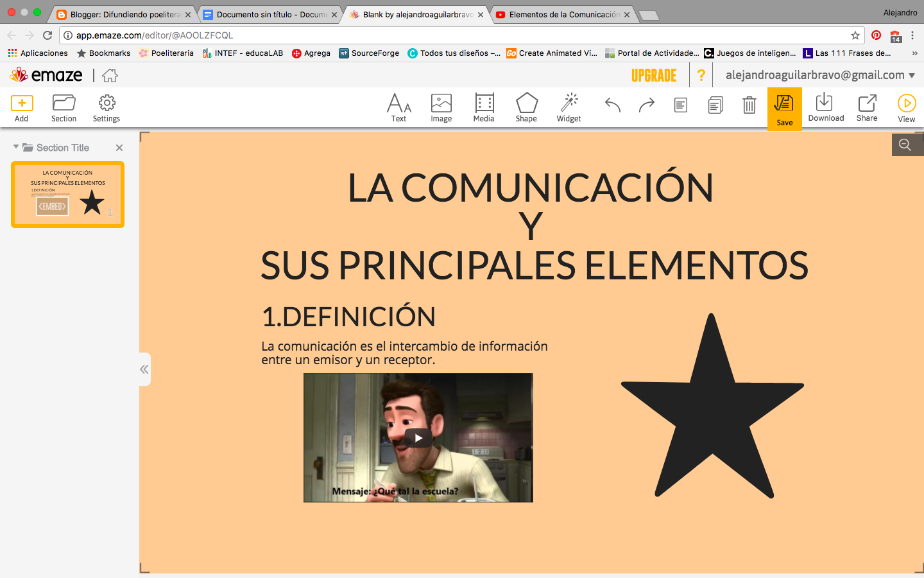This screenshot has height=578, width=924.
Task: Add a new slide with Add button
Action: [22, 108]
